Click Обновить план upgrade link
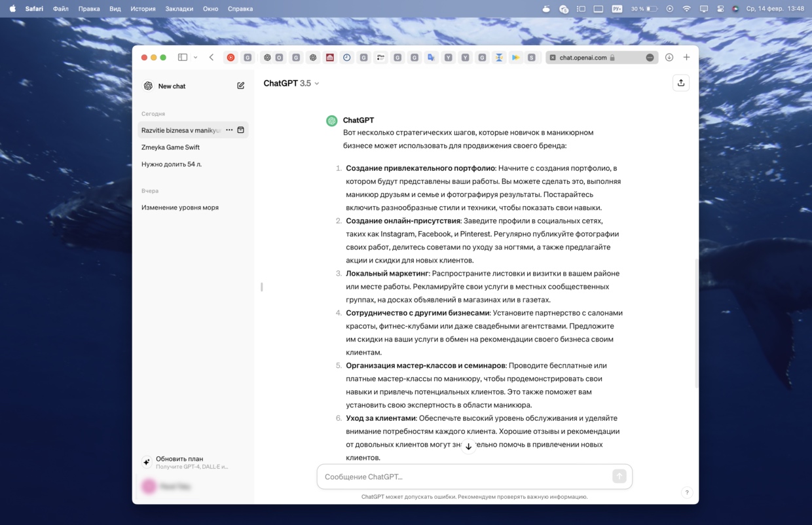This screenshot has height=525, width=812. tap(179, 459)
